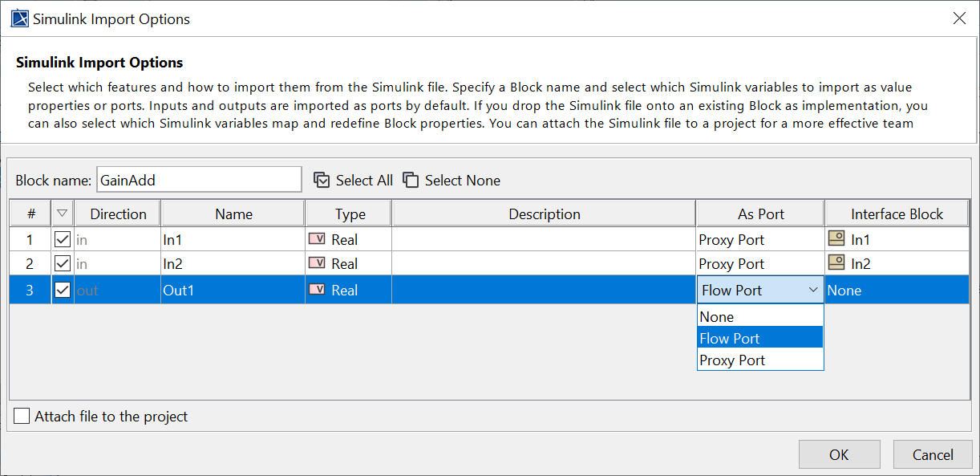Click the Real type icon for In2
This screenshot has height=476, width=980.
pos(317,263)
